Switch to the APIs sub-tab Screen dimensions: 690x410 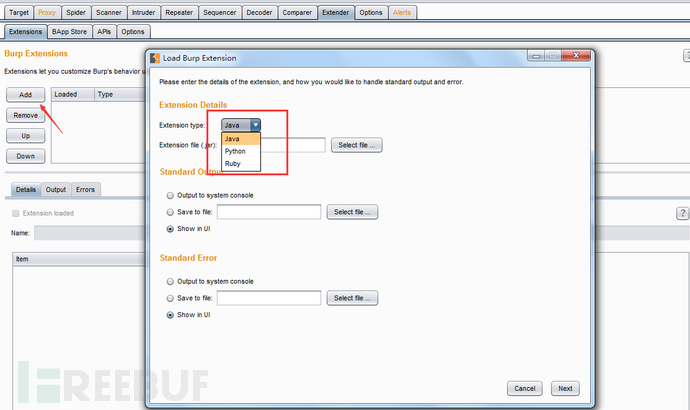point(104,32)
